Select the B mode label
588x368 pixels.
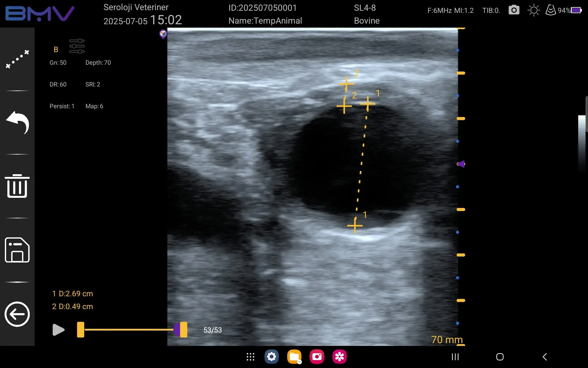56,50
